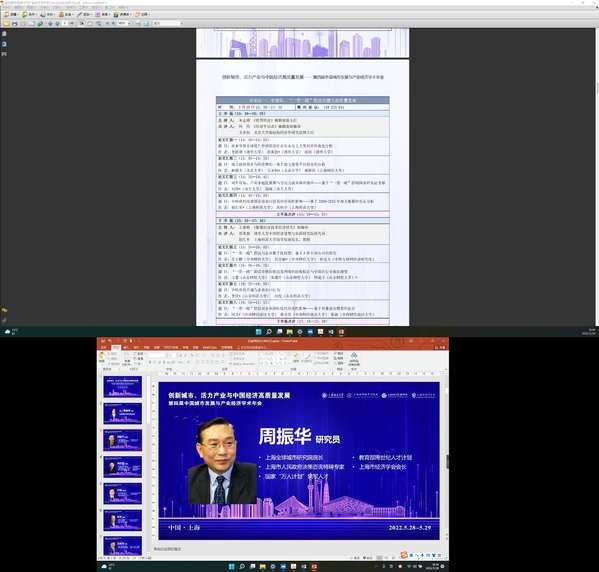
Task: Click PowerPoint icon on taskbar beneath PDF viewer
Action: [x=341, y=332]
